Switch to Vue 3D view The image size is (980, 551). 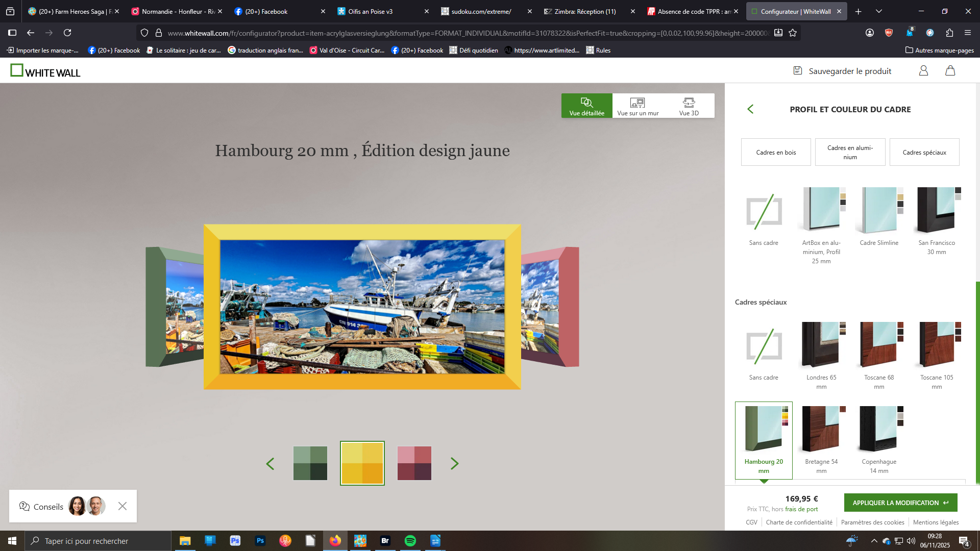pyautogui.click(x=689, y=106)
